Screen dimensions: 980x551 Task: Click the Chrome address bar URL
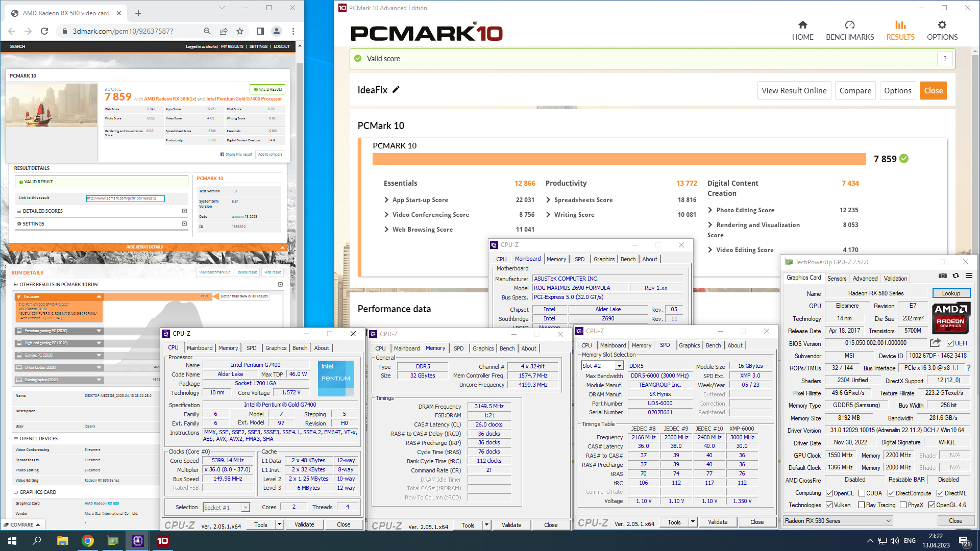(x=122, y=31)
